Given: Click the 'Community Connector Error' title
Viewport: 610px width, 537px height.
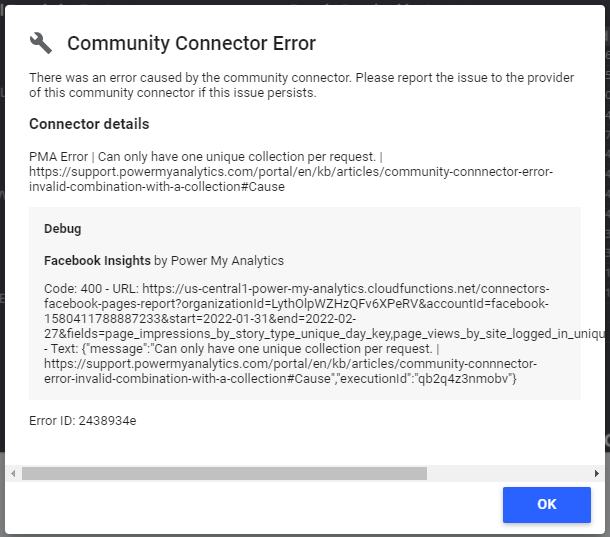Looking at the screenshot, I should tap(191, 43).
